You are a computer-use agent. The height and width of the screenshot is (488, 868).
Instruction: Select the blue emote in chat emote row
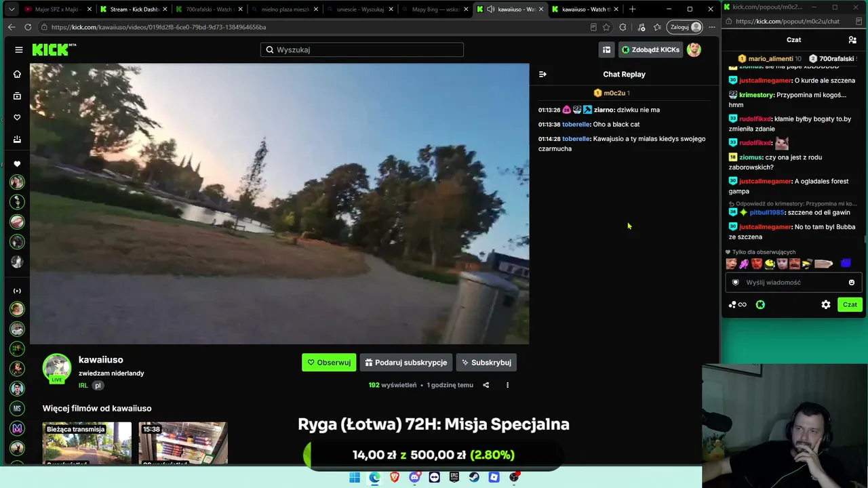click(846, 264)
